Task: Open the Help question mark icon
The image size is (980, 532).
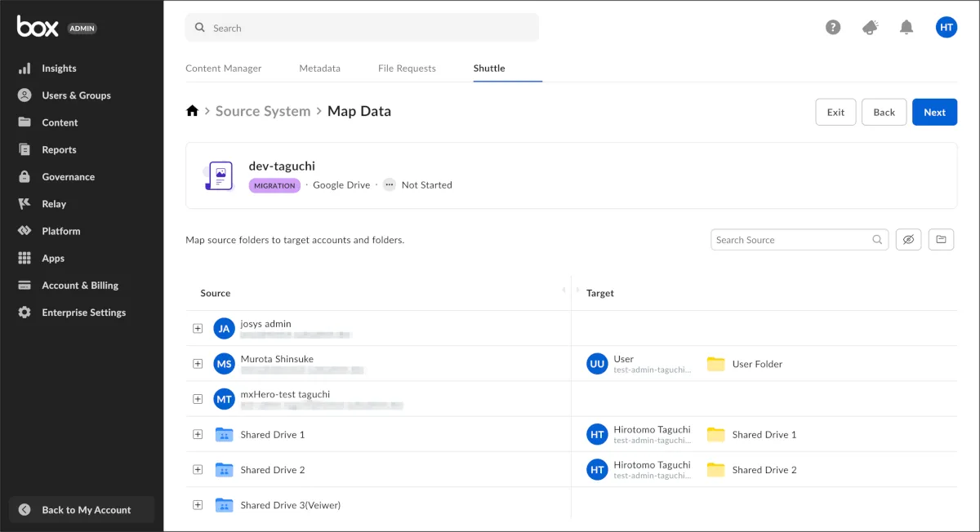Action: (x=833, y=27)
